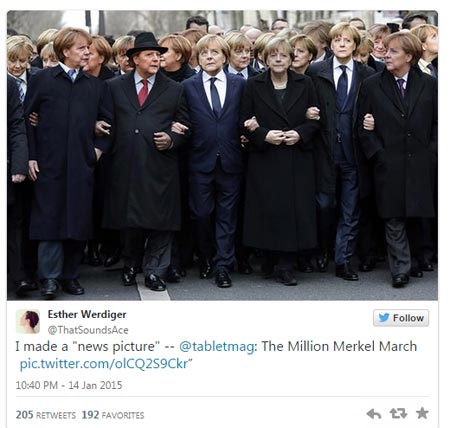450x428 pixels.
Task: Click the reply arrow icon
Action: (374, 414)
